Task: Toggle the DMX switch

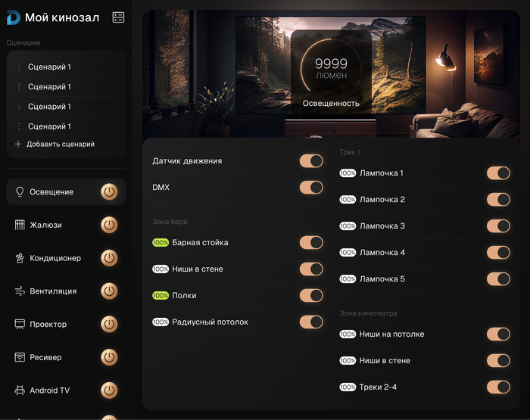Action: pos(311,188)
